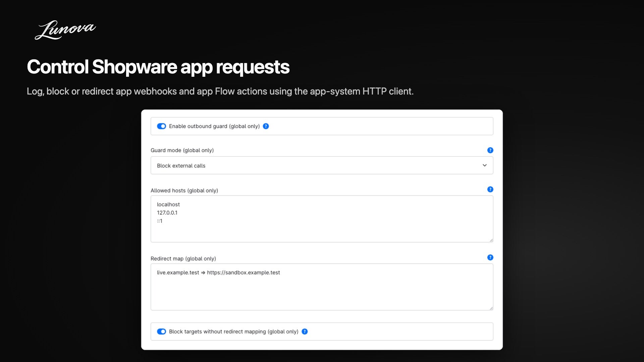Click into the Redirect map textarea

(322, 287)
